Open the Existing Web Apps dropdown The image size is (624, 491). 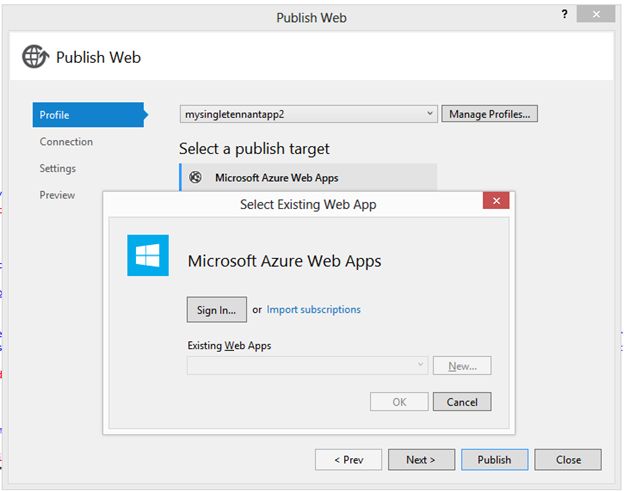point(307,365)
